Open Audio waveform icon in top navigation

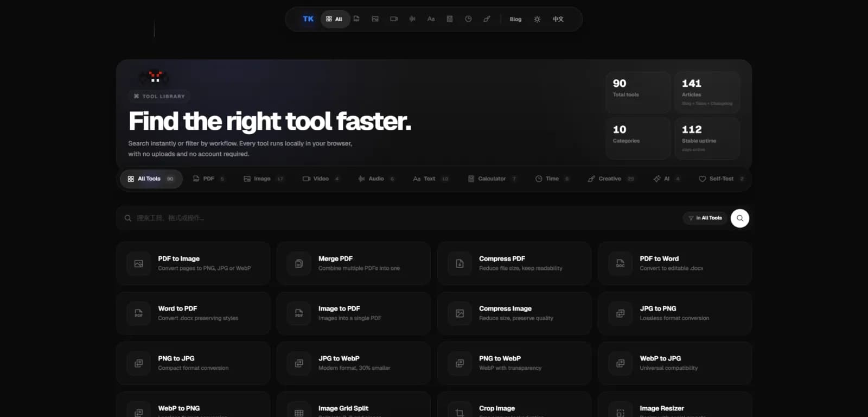point(412,19)
